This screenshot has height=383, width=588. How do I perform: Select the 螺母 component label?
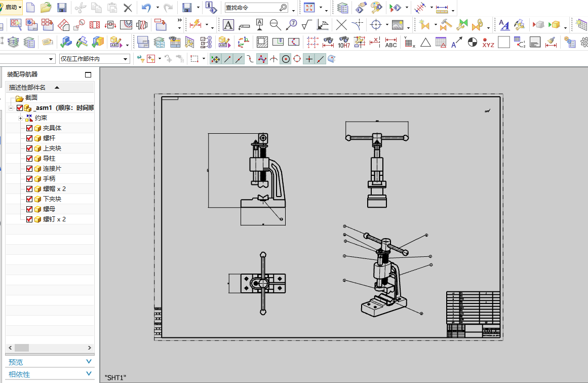49,209
